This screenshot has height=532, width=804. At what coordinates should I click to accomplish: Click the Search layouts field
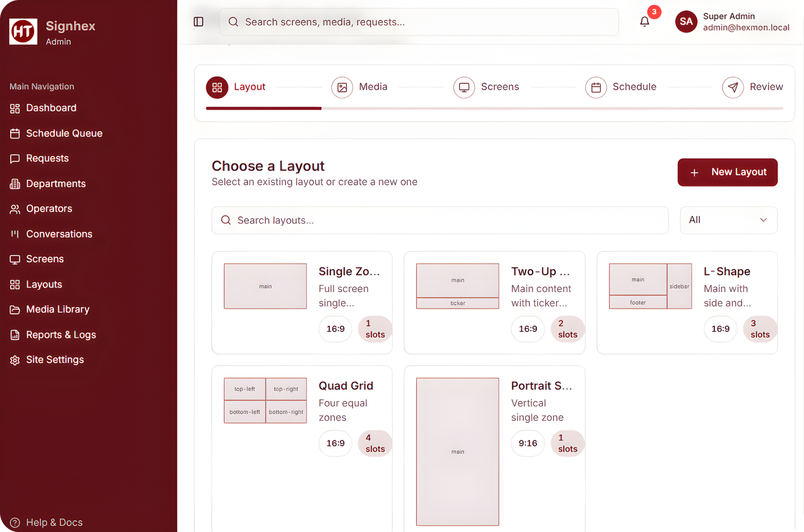tap(440, 220)
